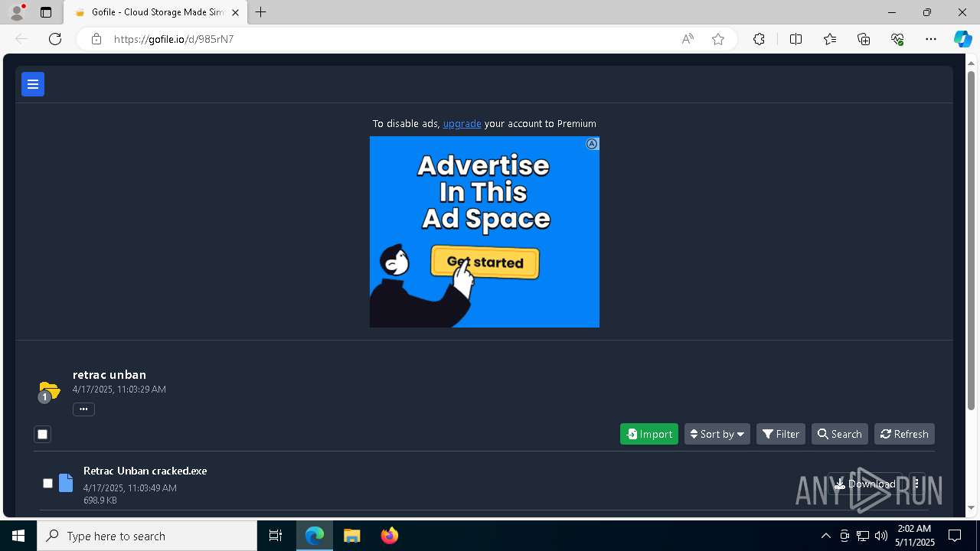The height and width of the screenshot is (551, 980).
Task: Open Edge settings and more menu
Action: [x=931, y=39]
